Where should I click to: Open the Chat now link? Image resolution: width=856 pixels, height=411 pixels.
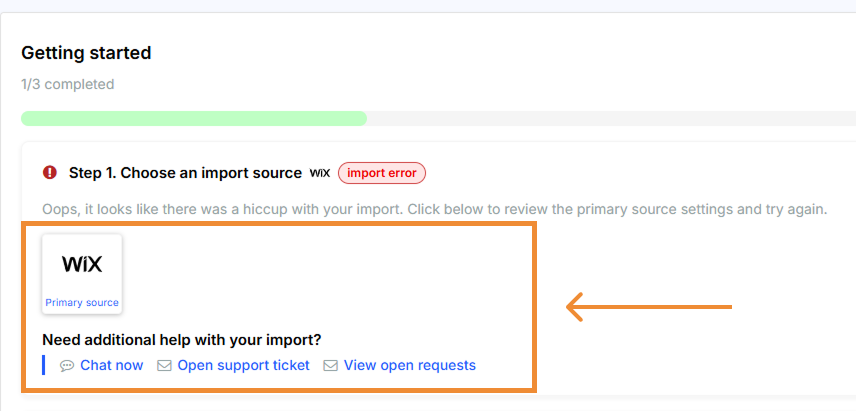[x=111, y=365]
